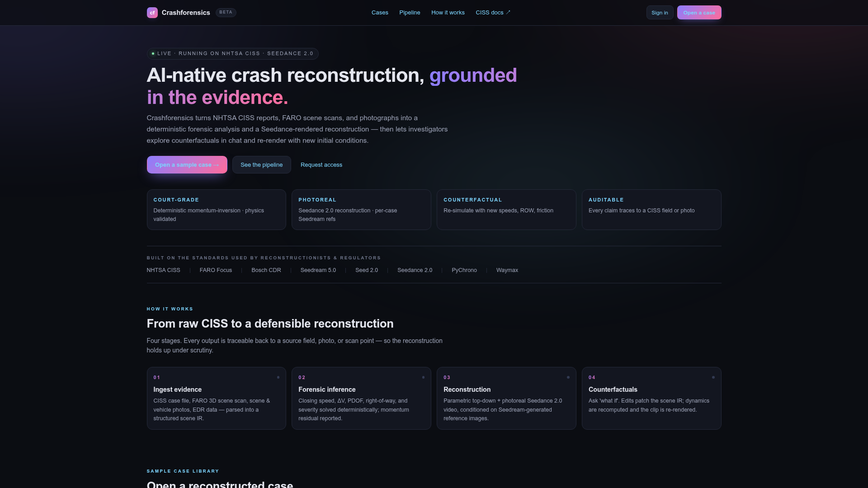Click the dot indicator on card 03
The width and height of the screenshot is (868, 488).
[568, 377]
